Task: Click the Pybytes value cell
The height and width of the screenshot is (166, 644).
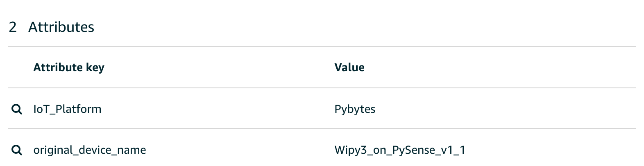Action: pyautogui.click(x=355, y=109)
